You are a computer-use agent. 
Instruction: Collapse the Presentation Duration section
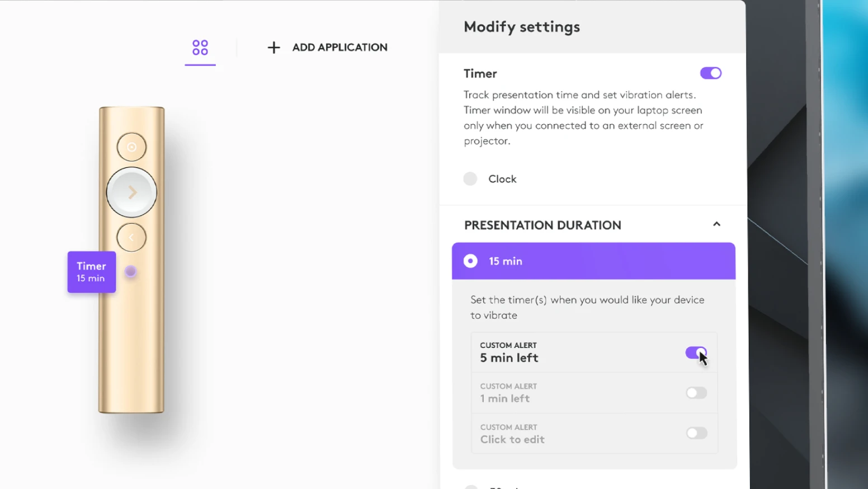716,224
